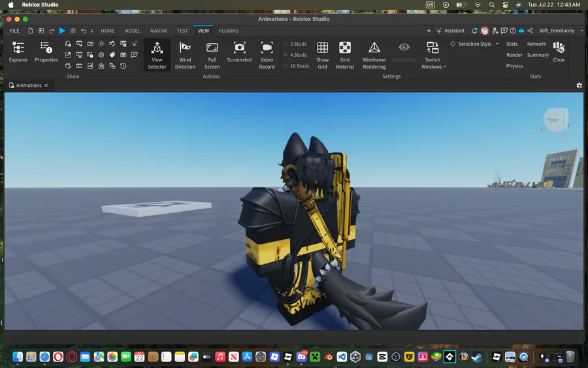Open the viewport settings gear icon

tap(579, 86)
